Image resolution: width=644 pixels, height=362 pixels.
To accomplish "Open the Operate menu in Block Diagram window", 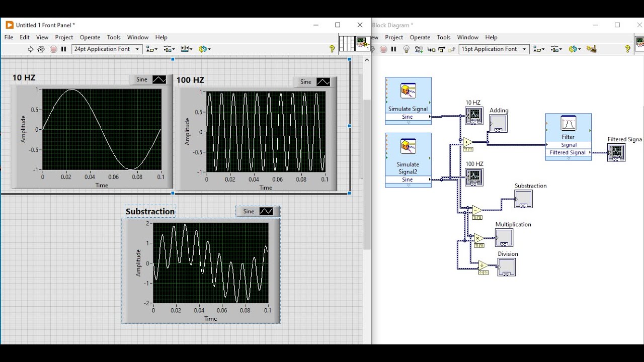I will pos(420,37).
